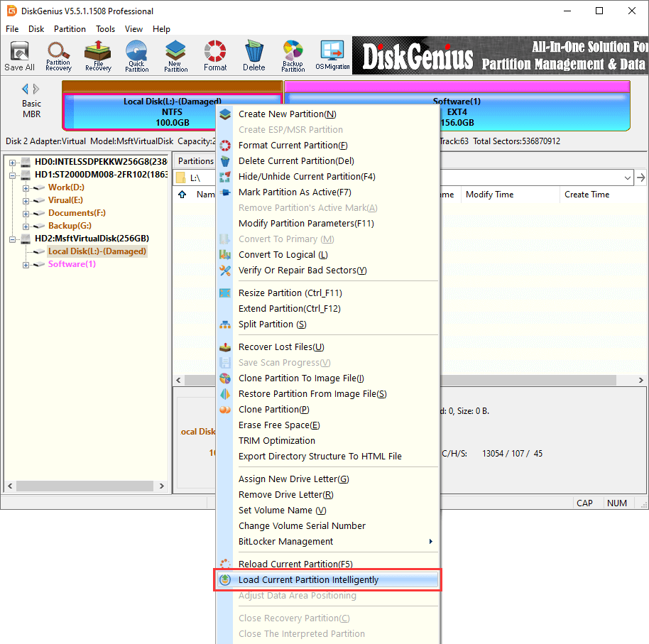Click the Recover Lost Files icon
Screen dimensions: 649x644
coord(225,347)
